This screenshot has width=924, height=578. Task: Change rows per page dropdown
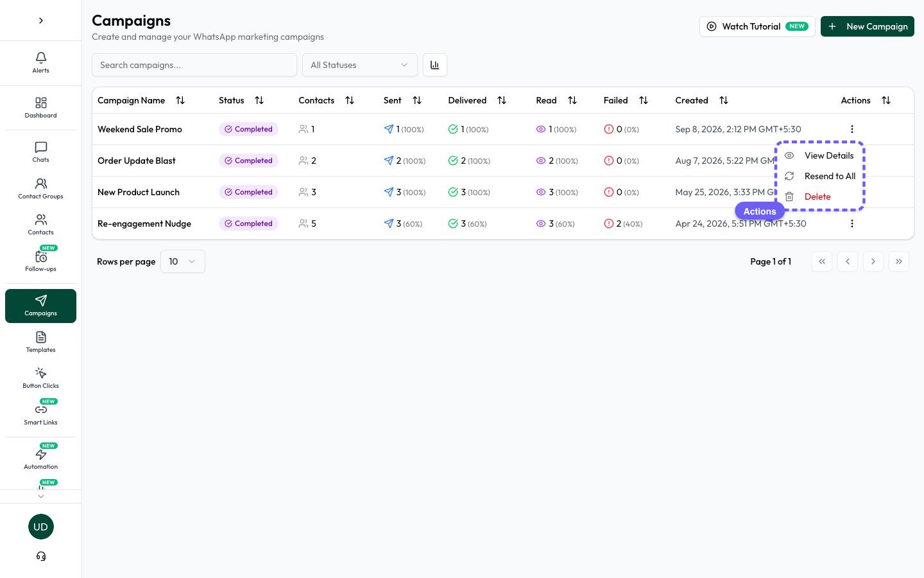click(x=183, y=261)
